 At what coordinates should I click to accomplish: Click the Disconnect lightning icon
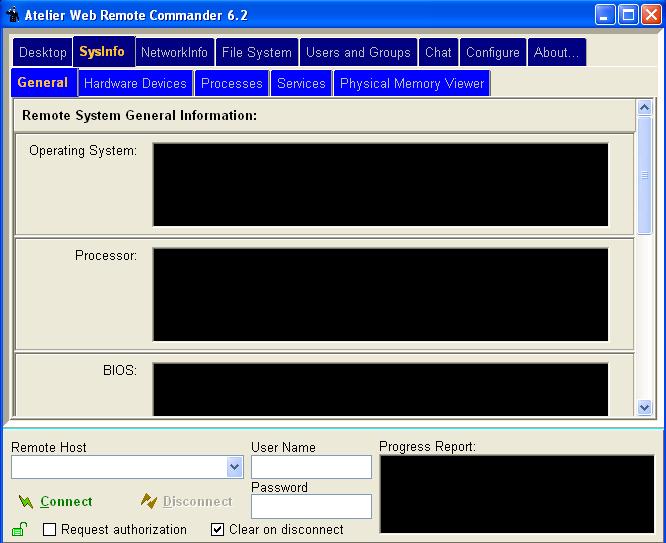(149, 501)
